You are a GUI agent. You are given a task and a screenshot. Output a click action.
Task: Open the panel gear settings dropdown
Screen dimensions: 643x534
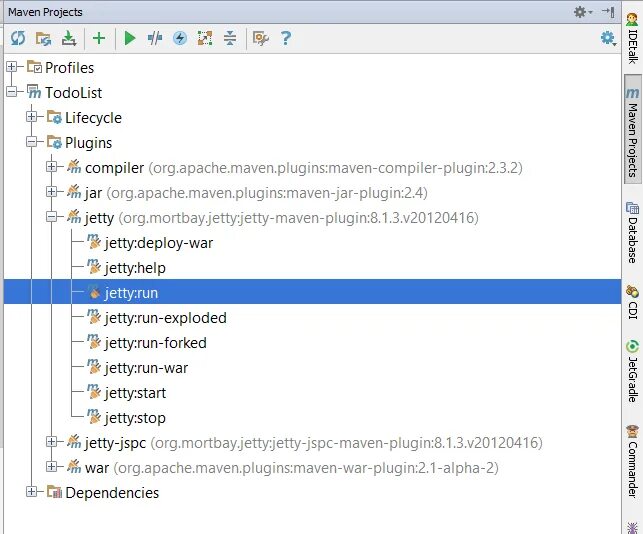click(x=583, y=12)
